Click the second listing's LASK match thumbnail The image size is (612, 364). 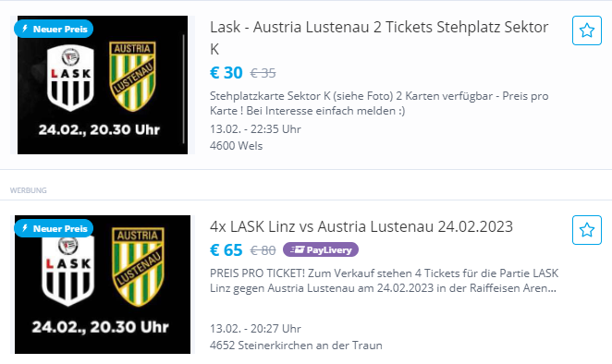pyautogui.click(x=103, y=285)
